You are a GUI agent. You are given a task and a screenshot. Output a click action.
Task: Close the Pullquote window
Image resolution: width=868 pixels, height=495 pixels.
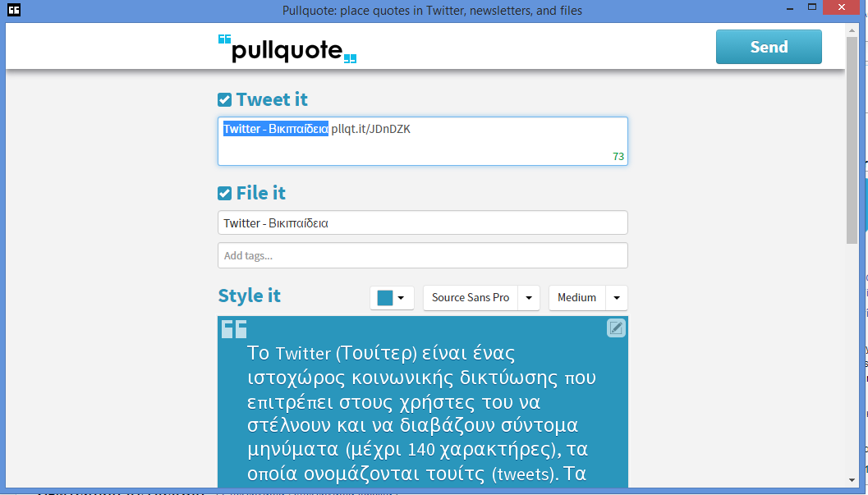point(842,7)
